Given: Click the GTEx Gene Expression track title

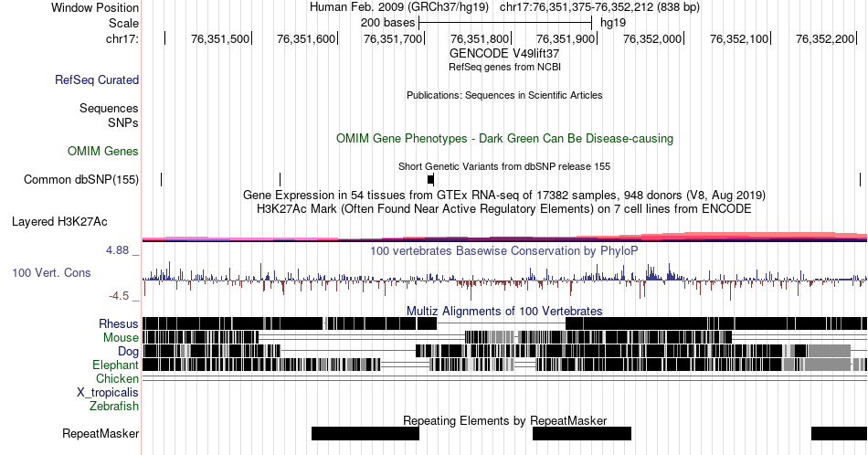Looking at the screenshot, I should pos(504,195).
